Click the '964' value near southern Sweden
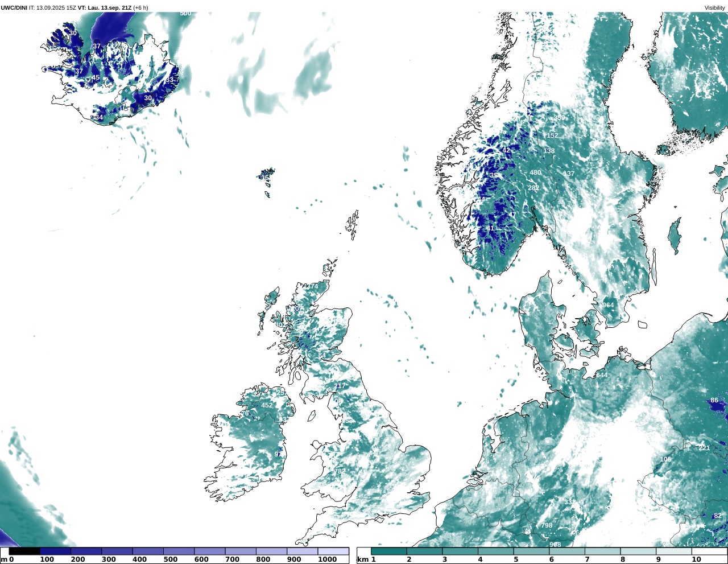Screen dimensions: 728x564 click(x=608, y=305)
